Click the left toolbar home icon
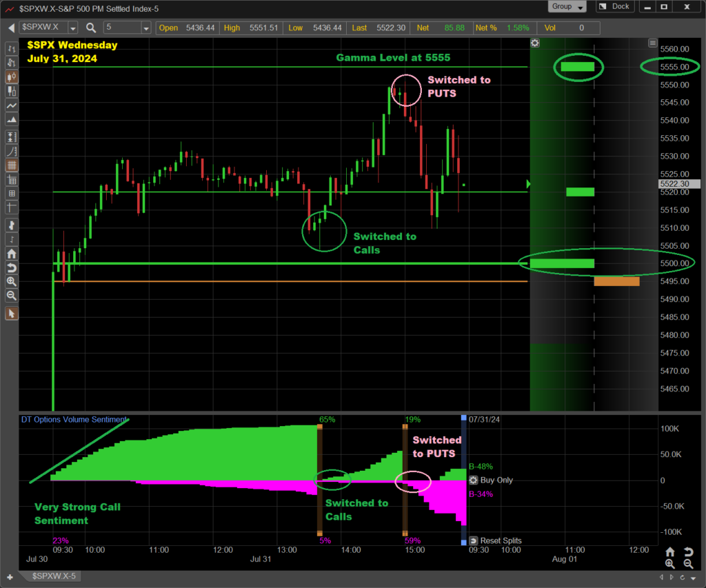This screenshot has width=706, height=588. point(12,253)
